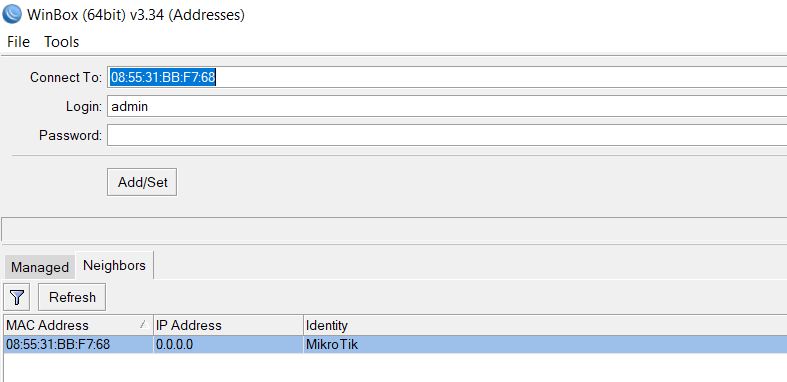787x382 pixels.
Task: Sort by the IP Address column header
Action: [x=228, y=325]
